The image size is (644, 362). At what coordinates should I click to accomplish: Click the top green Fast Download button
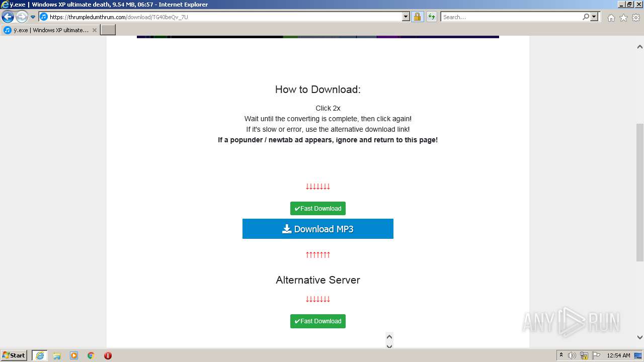318,209
